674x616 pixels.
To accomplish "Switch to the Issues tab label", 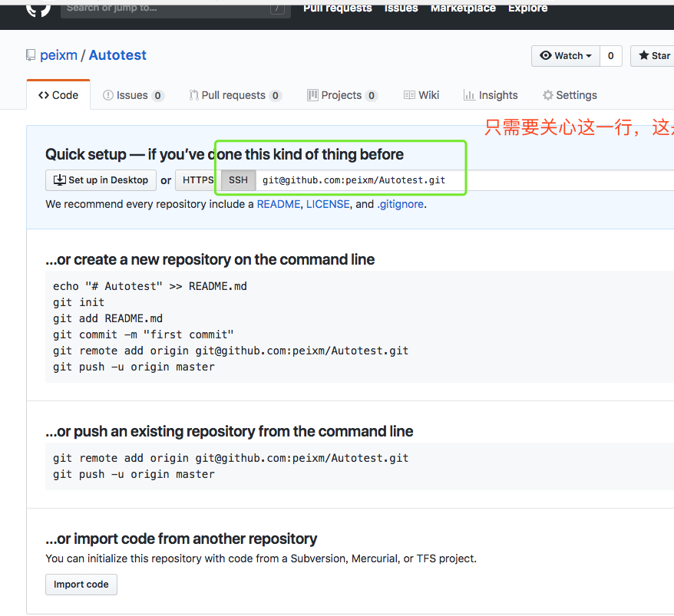I will pos(132,95).
